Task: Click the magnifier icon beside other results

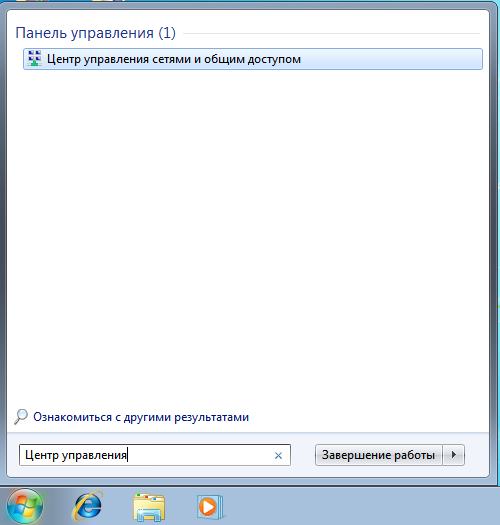Action: (x=20, y=417)
